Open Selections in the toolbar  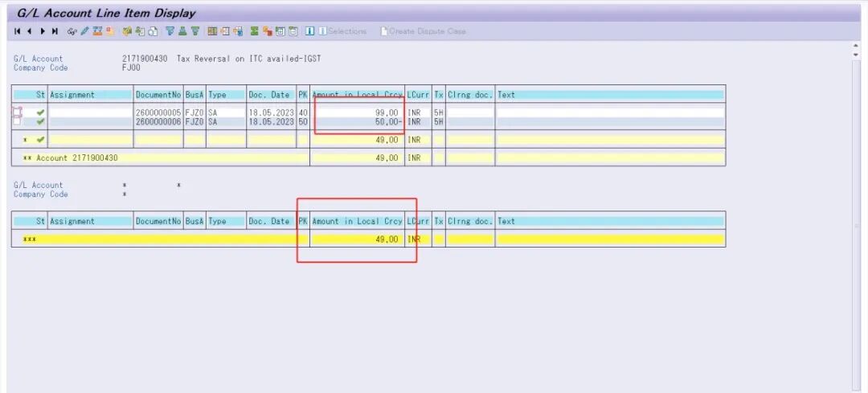(x=342, y=31)
